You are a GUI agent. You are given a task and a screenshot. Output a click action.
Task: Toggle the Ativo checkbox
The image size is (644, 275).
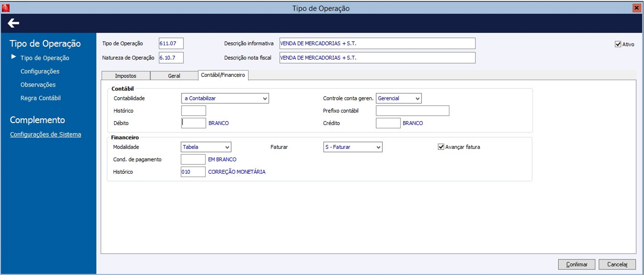point(618,44)
